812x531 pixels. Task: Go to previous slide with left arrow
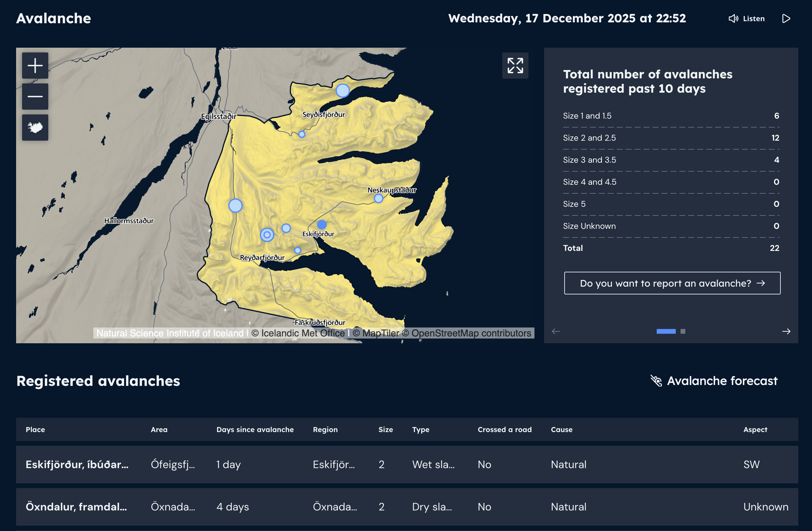[556, 331]
